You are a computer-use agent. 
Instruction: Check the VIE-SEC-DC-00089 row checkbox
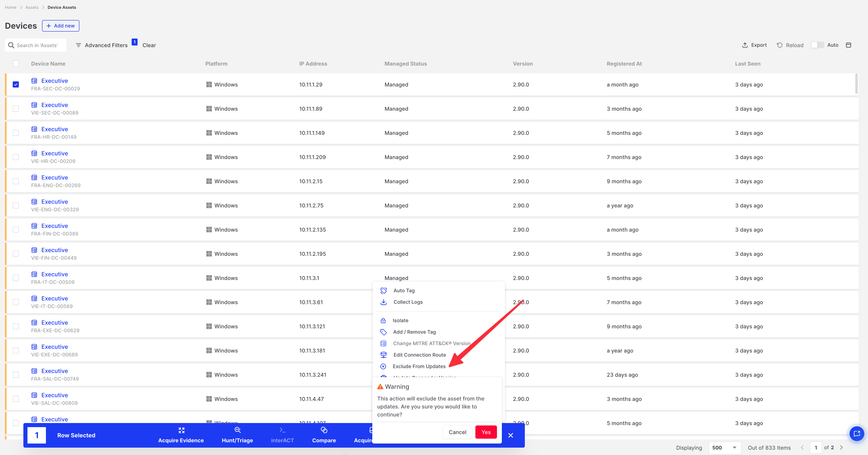pos(16,109)
